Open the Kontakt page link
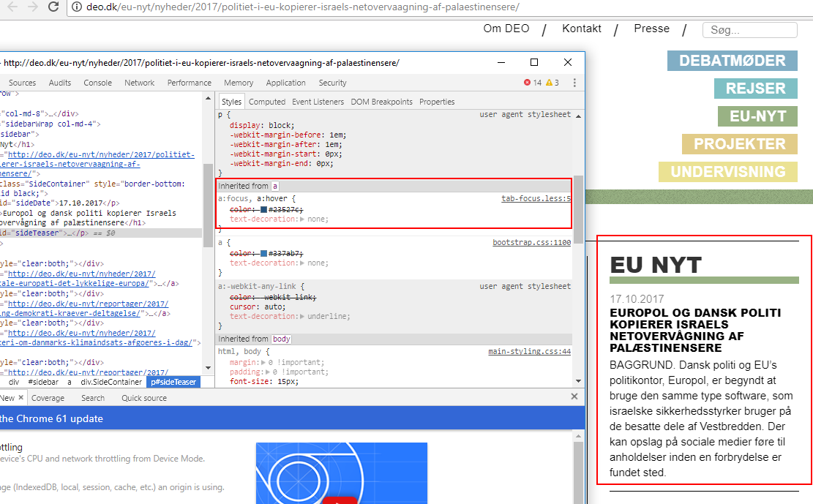 click(x=582, y=29)
